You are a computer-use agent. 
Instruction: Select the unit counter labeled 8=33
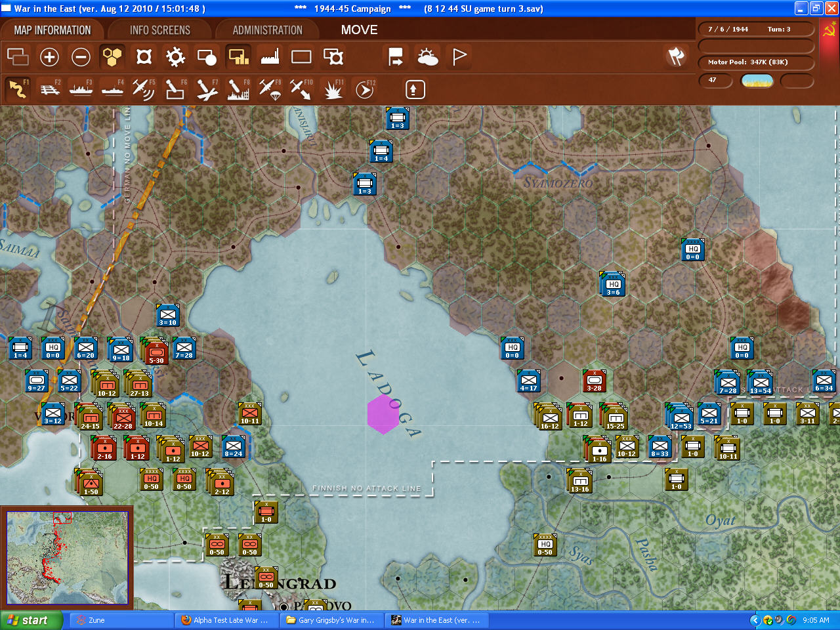pos(660,447)
